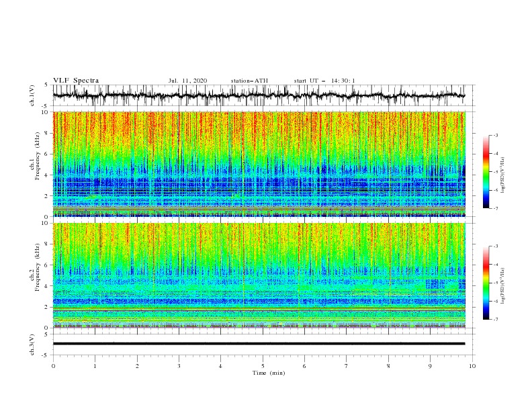This screenshot has height=411, width=532.
Task: Click time axis tick label "0"
Action: click(53, 366)
